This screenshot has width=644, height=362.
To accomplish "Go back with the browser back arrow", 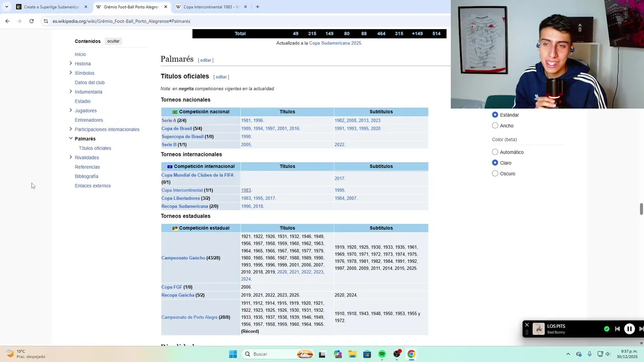I will [x=7, y=21].
